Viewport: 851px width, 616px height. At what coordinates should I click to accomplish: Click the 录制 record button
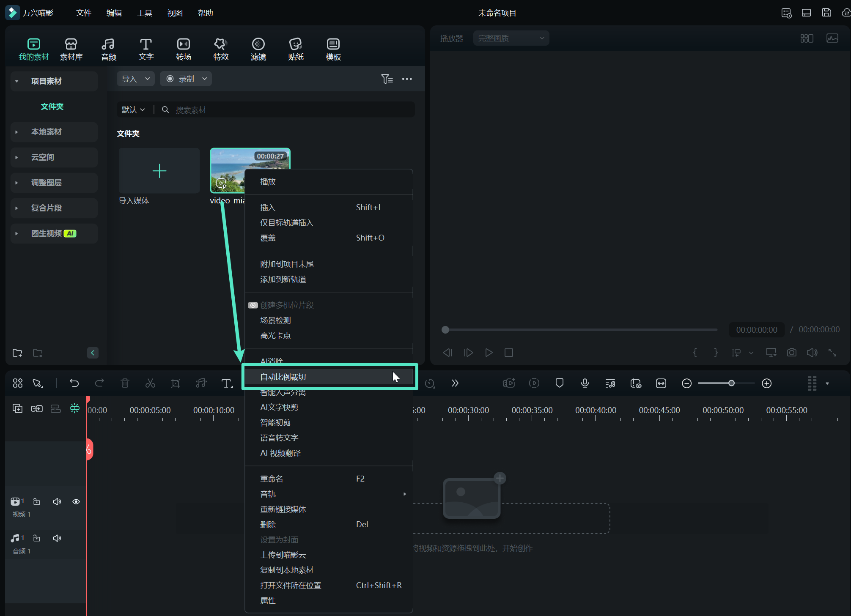click(186, 79)
